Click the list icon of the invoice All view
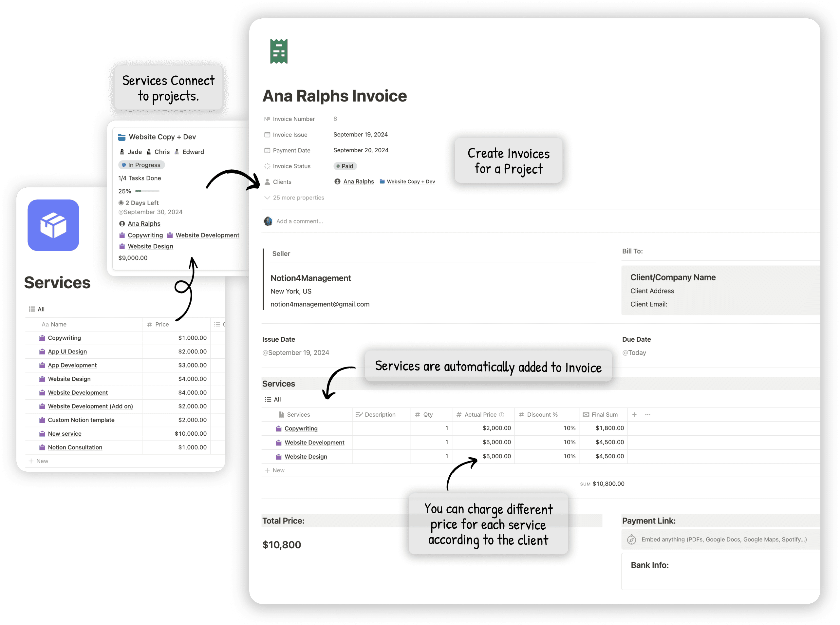The height and width of the screenshot is (625, 840). tap(268, 399)
